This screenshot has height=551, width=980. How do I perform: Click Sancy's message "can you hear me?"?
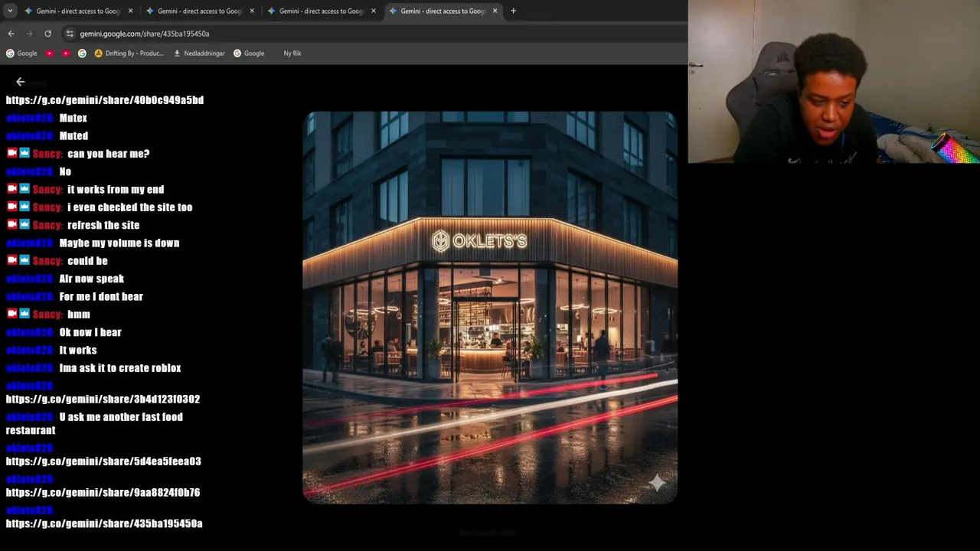coord(109,154)
